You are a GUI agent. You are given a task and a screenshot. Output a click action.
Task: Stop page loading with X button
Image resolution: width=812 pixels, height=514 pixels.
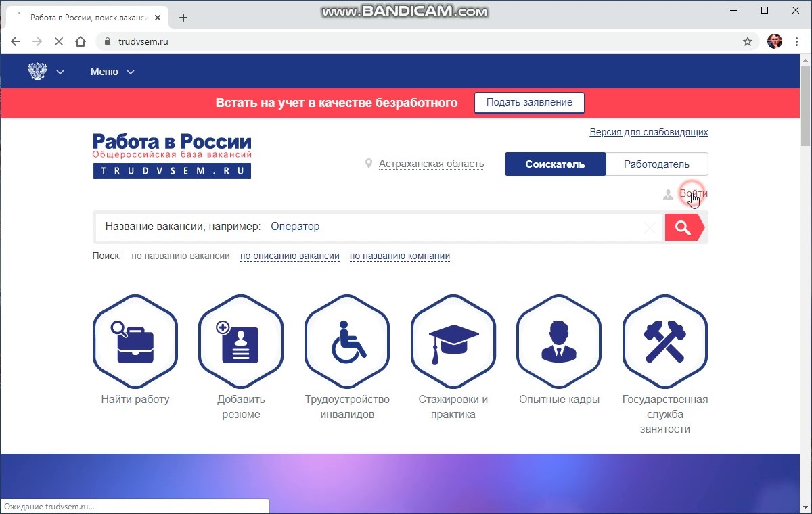click(58, 41)
